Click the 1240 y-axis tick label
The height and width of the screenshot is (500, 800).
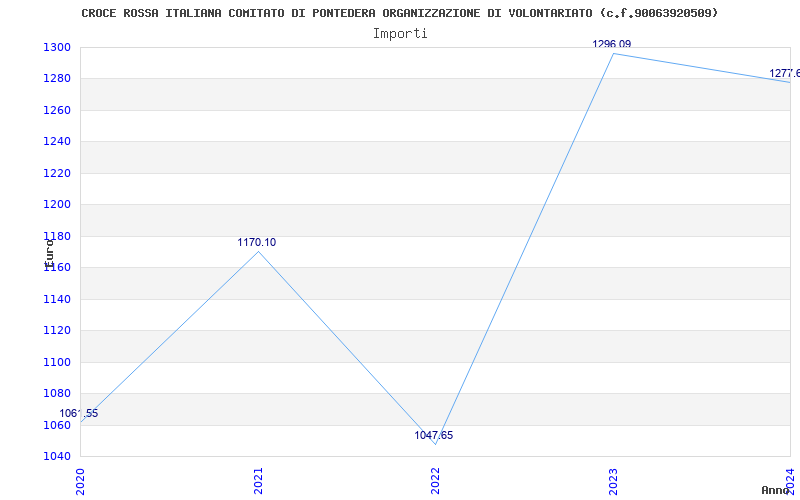(x=56, y=141)
